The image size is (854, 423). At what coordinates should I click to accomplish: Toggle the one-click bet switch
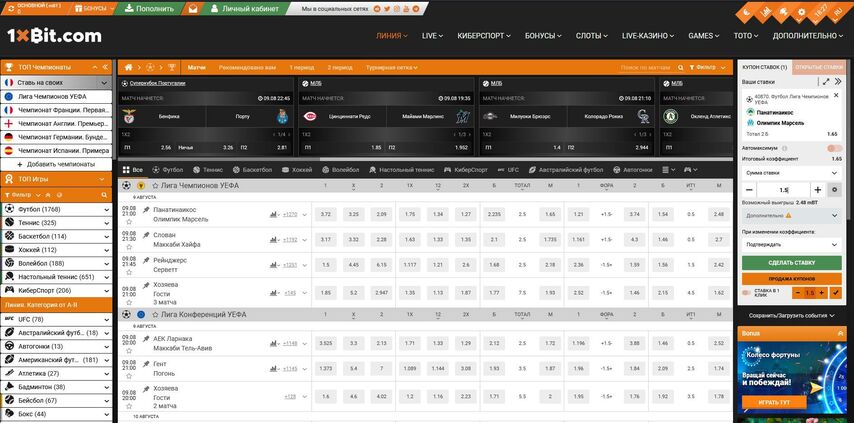click(x=747, y=293)
